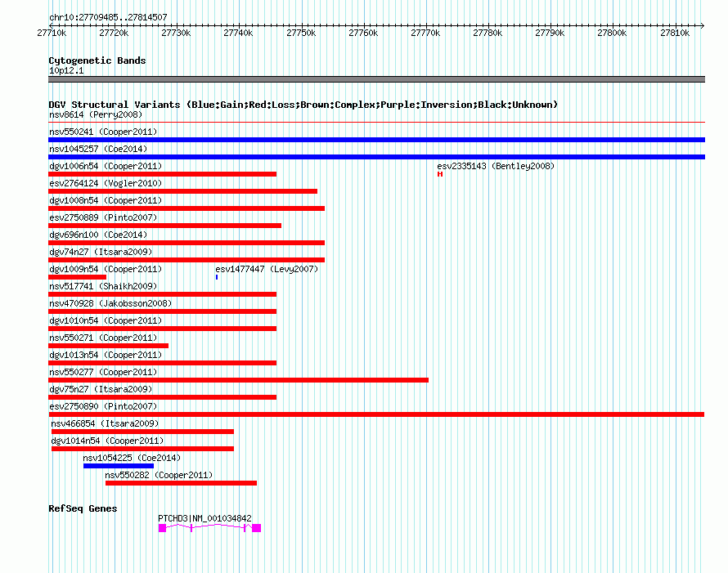Click the PTCHD3 gene last magenta exon block
Image resolution: width=728 pixels, height=573 pixels.
point(256,528)
